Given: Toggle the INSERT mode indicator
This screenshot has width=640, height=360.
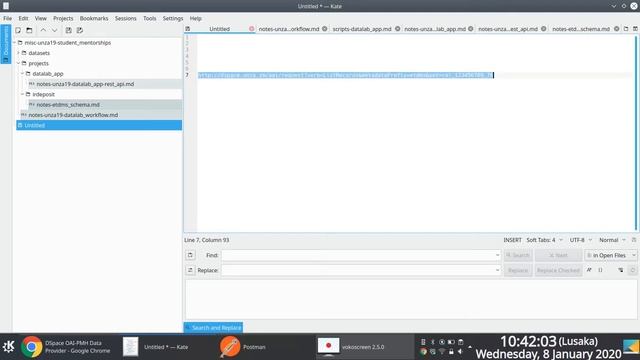Looking at the screenshot, I should pos(512,240).
